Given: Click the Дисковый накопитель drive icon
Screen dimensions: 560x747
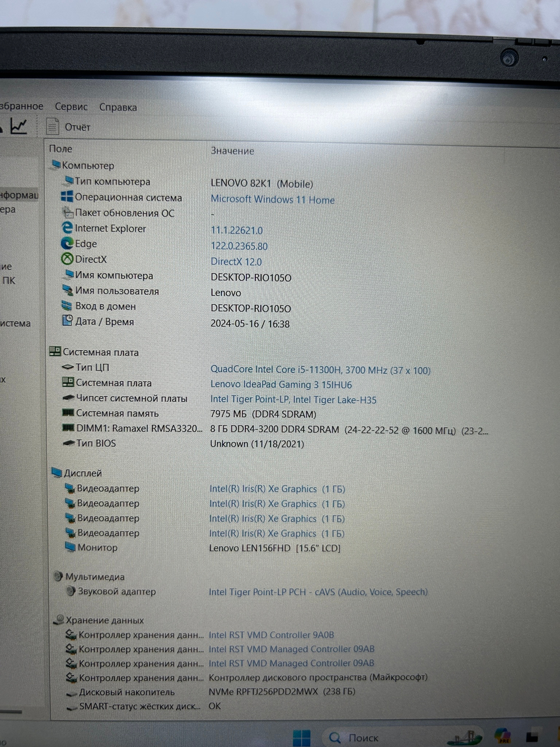Looking at the screenshot, I should tap(72, 693).
